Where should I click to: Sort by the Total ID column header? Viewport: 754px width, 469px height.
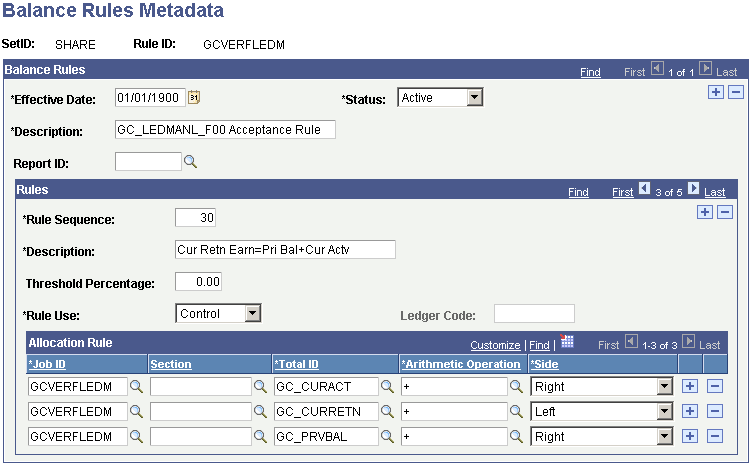coord(296,364)
